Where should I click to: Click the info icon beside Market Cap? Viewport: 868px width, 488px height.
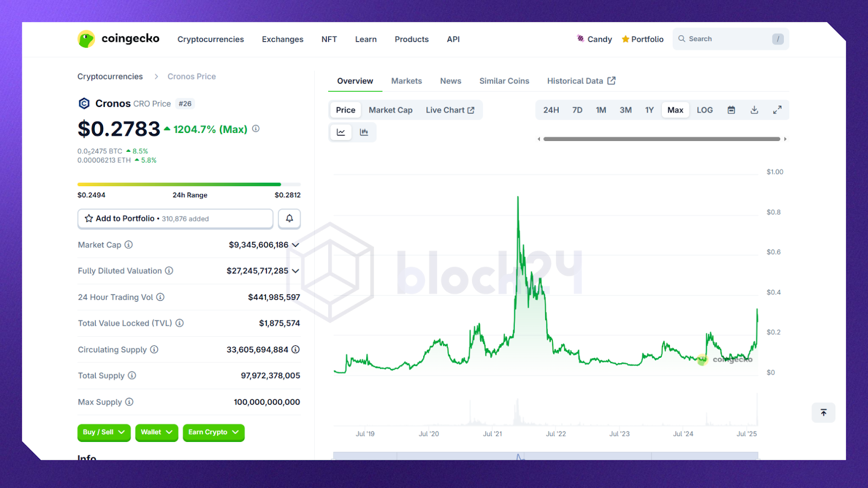coord(129,245)
